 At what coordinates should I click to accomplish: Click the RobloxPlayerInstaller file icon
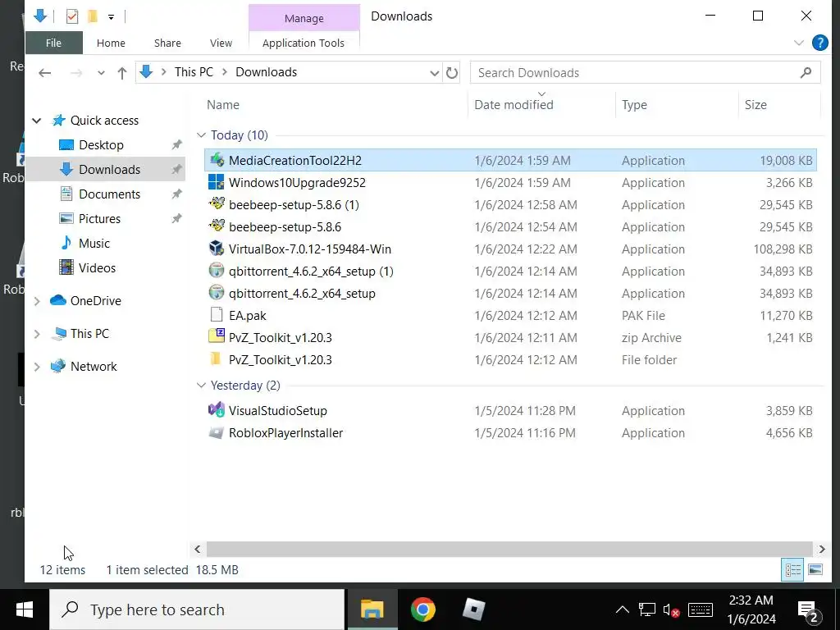click(217, 432)
